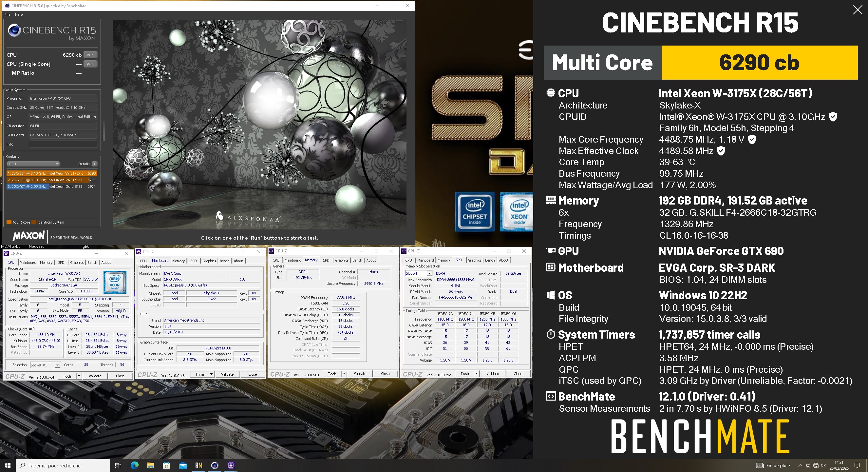
Task: Open Tools dropdown arrow in second CPU-Z window
Action: click(x=211, y=374)
